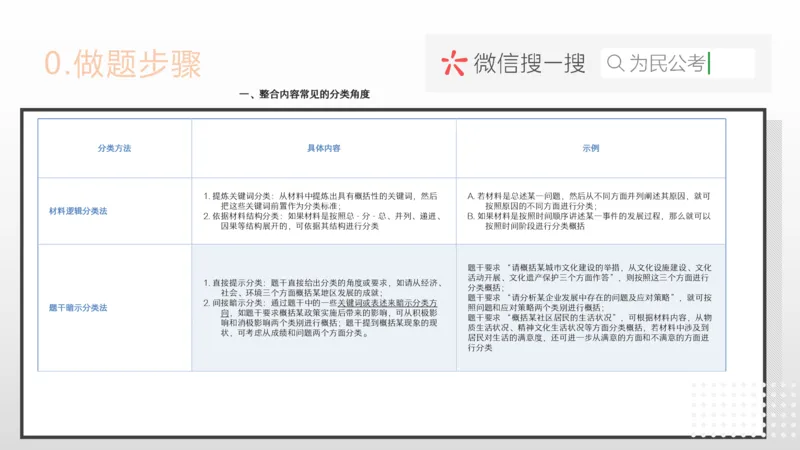Click the table header 具体内容
This screenshot has width=800, height=450.
pos(323,148)
